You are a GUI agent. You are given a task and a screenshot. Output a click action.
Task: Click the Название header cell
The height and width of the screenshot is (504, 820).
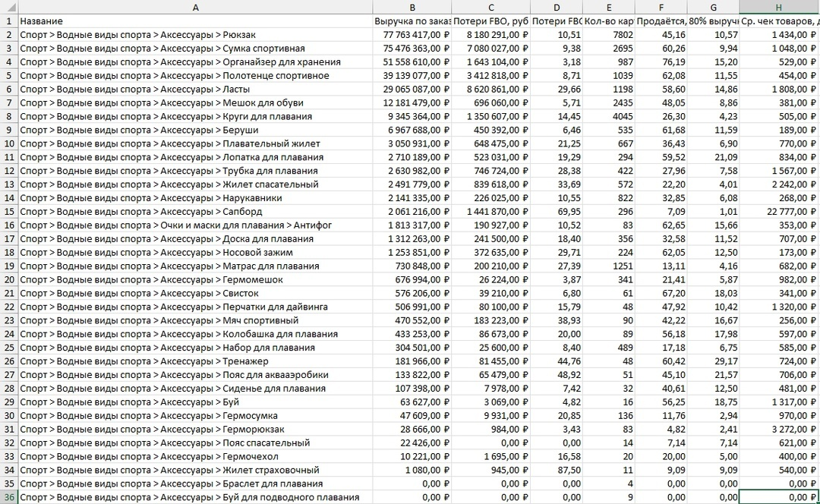196,21
